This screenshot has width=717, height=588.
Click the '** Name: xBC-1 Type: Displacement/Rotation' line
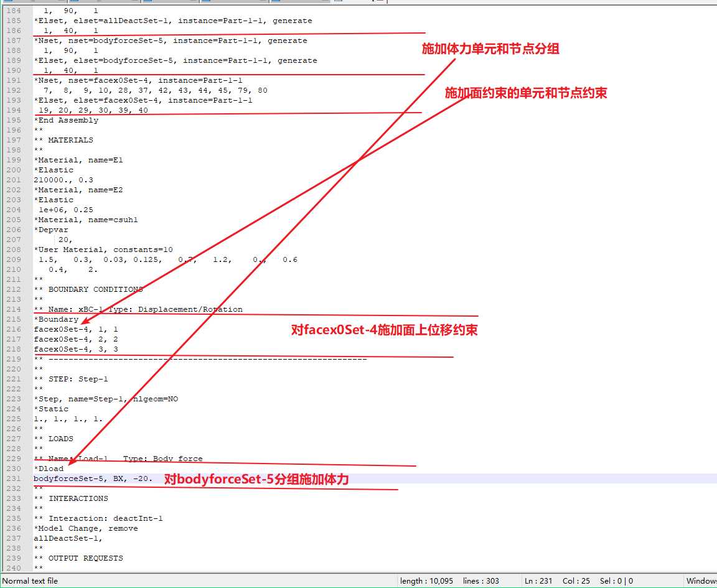pyautogui.click(x=138, y=309)
